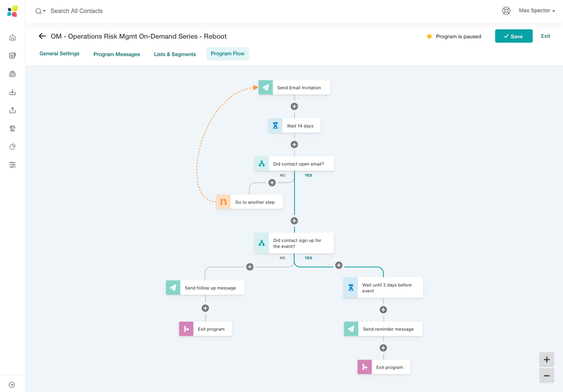Zoom out the flow canvas

[546, 376]
